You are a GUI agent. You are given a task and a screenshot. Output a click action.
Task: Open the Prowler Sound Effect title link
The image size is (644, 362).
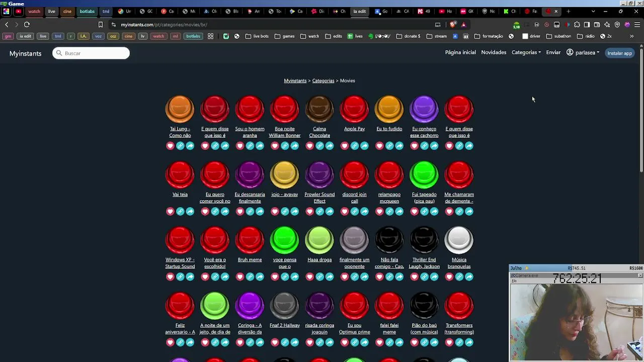(319, 198)
